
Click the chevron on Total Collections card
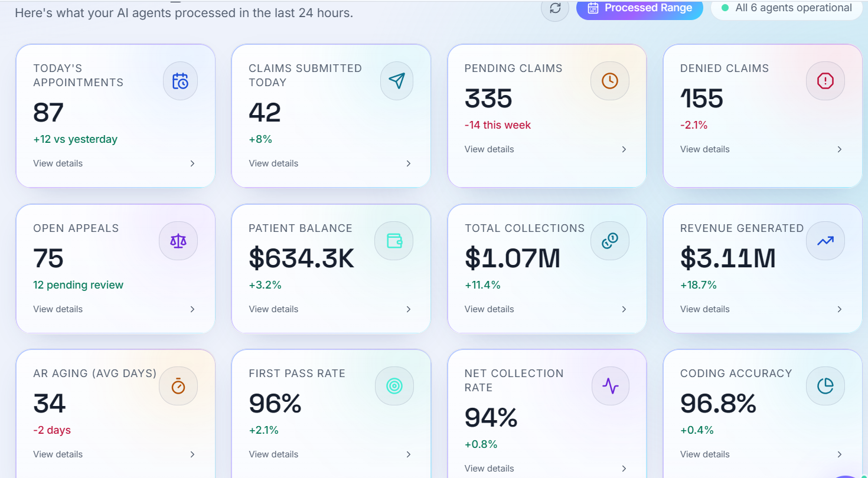pyautogui.click(x=624, y=309)
